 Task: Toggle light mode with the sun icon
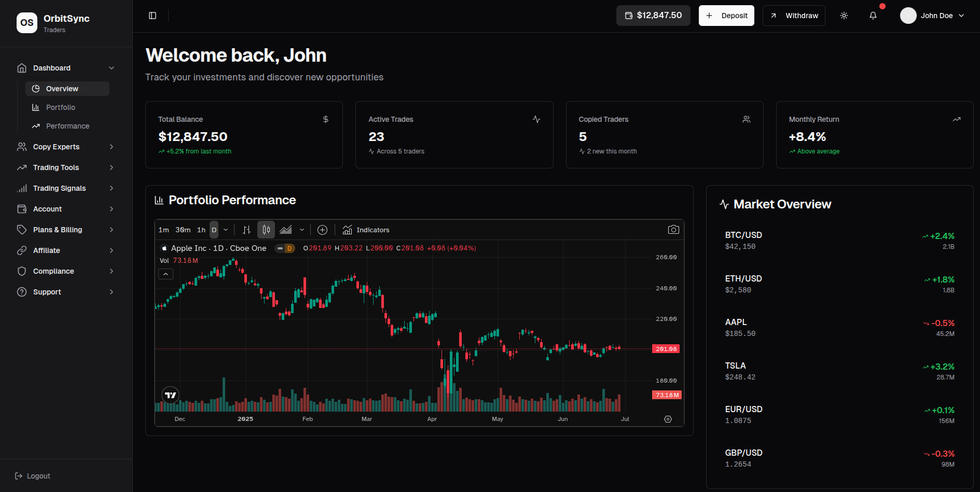844,16
